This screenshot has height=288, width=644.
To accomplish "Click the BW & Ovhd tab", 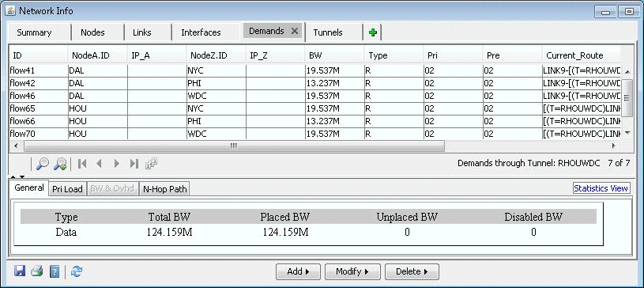I will (x=112, y=189).
